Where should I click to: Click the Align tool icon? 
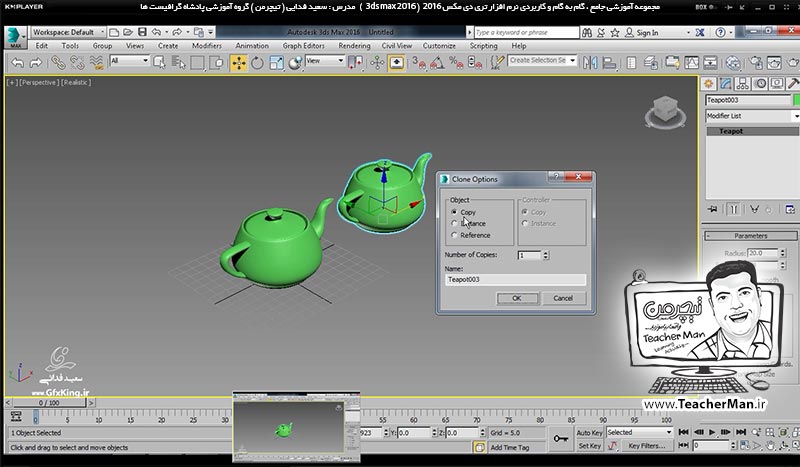(x=609, y=63)
